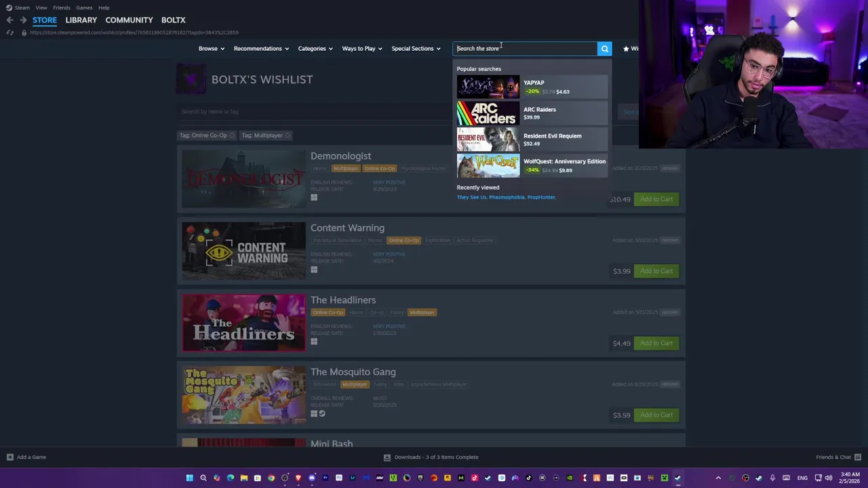Open Friends & Chat icon
Viewport: 868px width, 488px height.
[858, 457]
